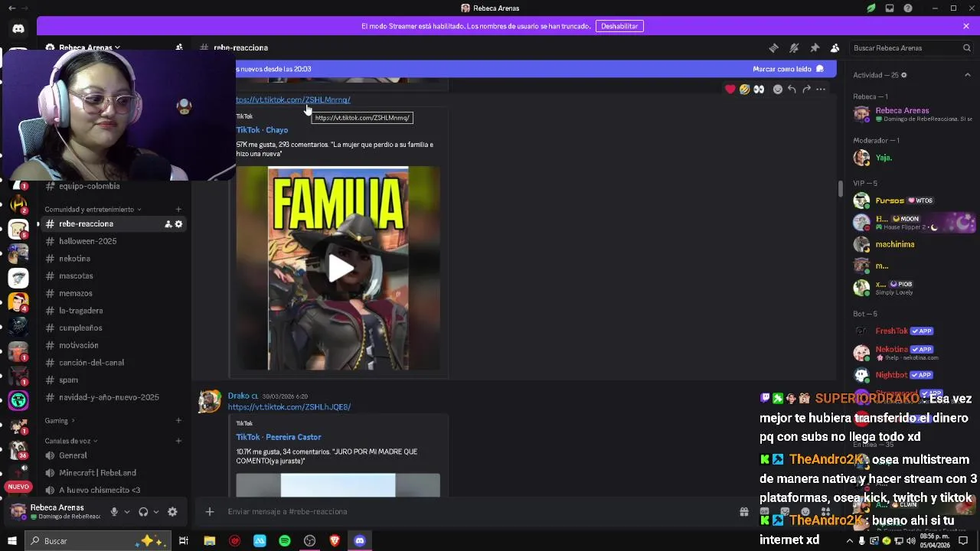Viewport: 980px width, 551px height.
Task: Open the add reaction picker on message
Action: point(778,90)
